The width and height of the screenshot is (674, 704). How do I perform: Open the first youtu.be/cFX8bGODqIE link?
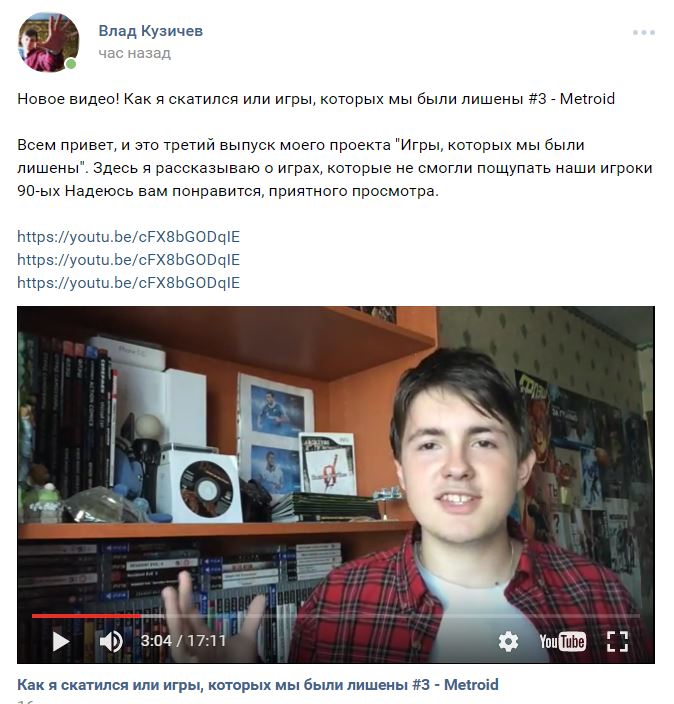click(x=128, y=237)
